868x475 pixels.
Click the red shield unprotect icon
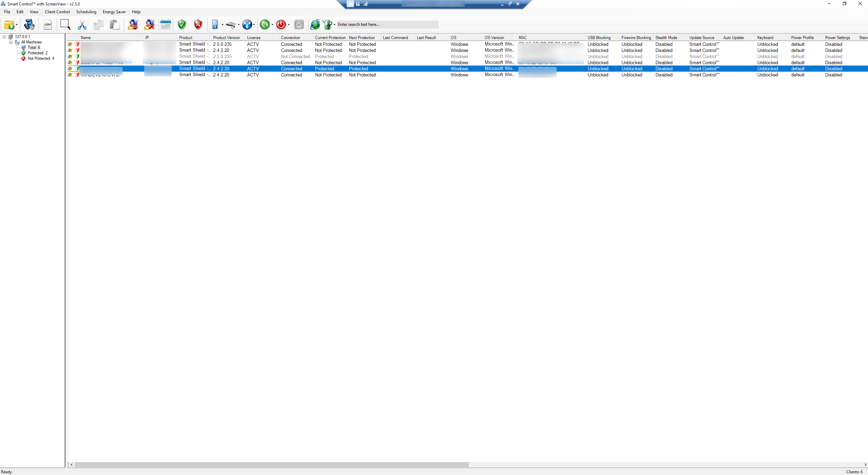pyautogui.click(x=198, y=24)
